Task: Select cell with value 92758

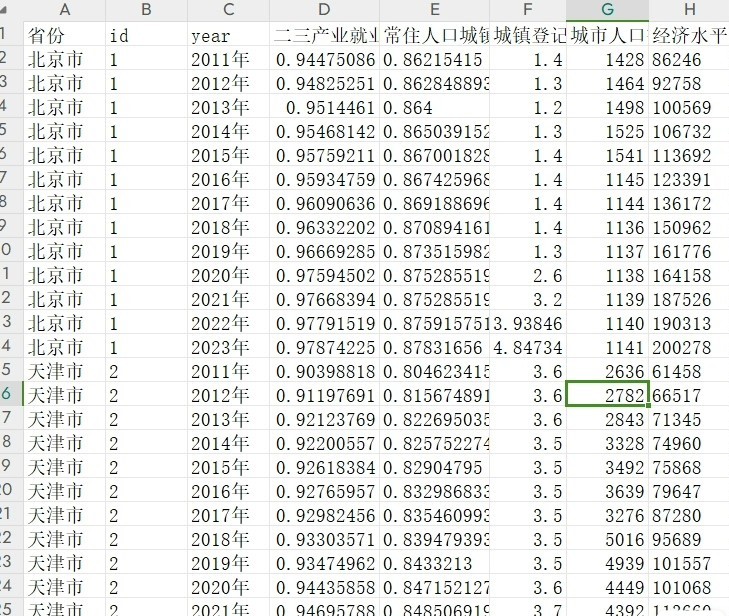Action: click(x=689, y=84)
